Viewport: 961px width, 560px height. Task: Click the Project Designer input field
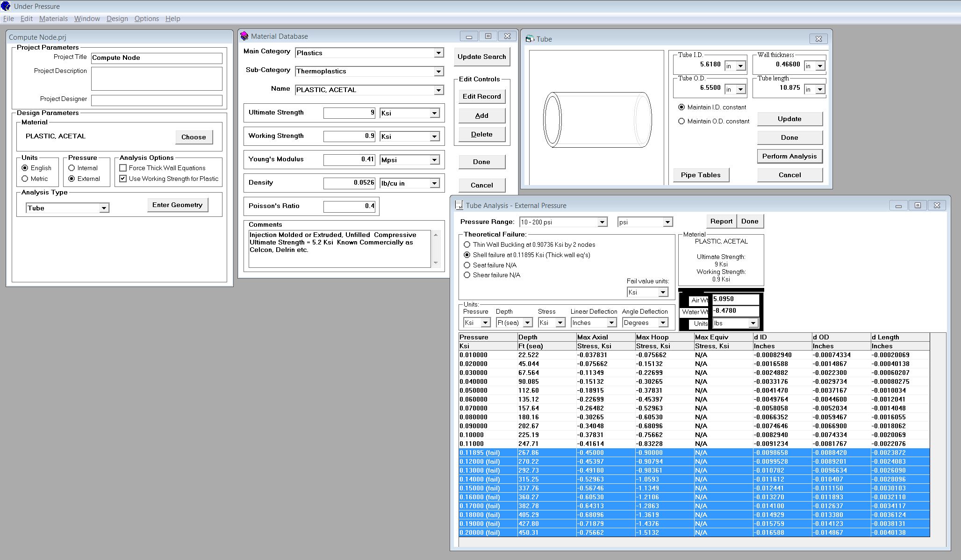tap(157, 100)
